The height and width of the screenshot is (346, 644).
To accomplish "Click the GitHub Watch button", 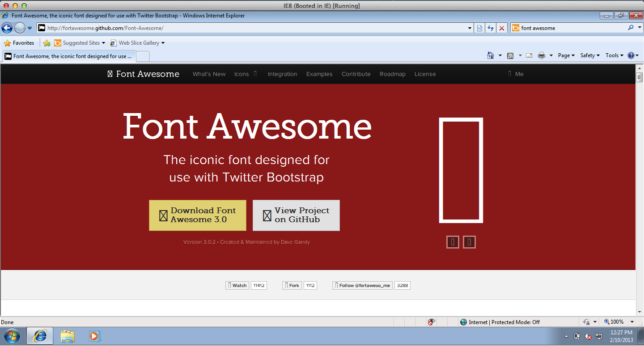I will pos(237,285).
